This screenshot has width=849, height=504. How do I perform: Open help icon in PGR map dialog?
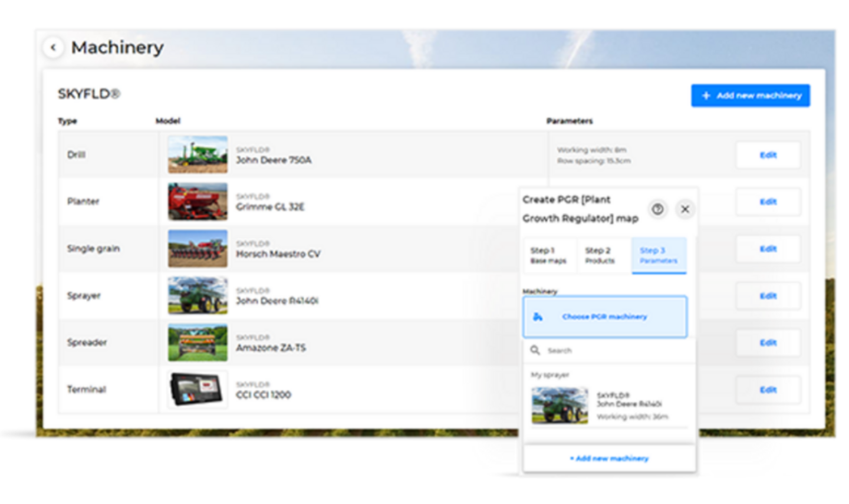(x=657, y=209)
